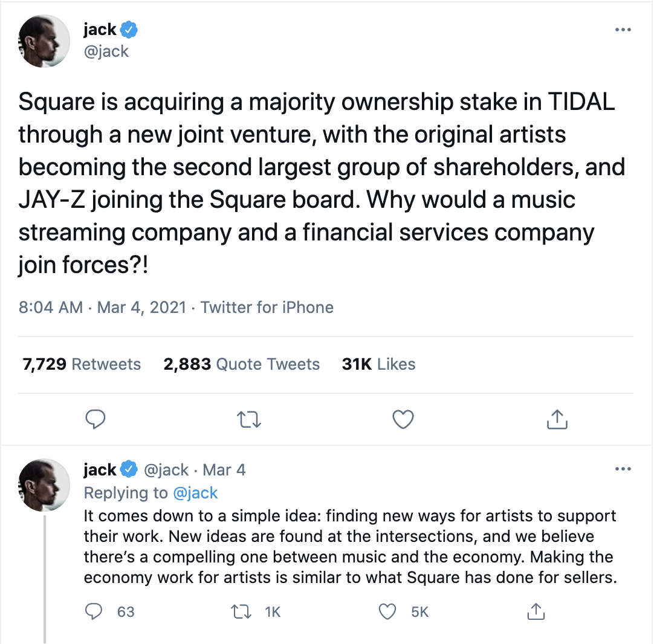Viewport: 654px width, 644px height.
Task: Click reply icon showing 63 replies
Action: 94,612
